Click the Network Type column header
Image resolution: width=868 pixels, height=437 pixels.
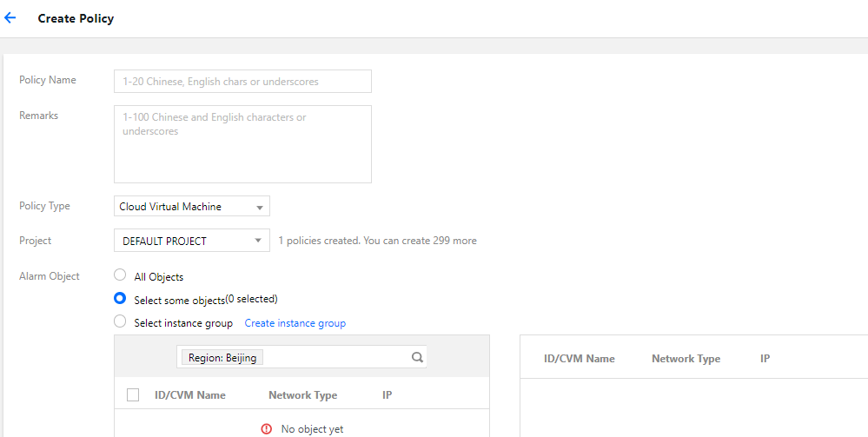coord(302,395)
